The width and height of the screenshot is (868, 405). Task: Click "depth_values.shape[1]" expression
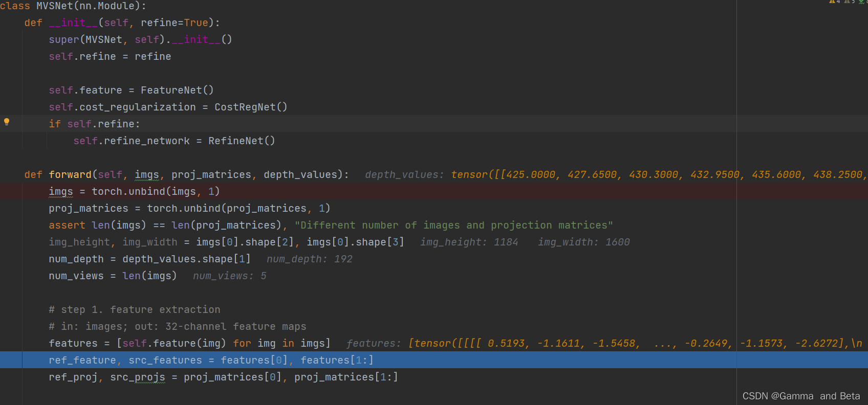click(x=186, y=259)
